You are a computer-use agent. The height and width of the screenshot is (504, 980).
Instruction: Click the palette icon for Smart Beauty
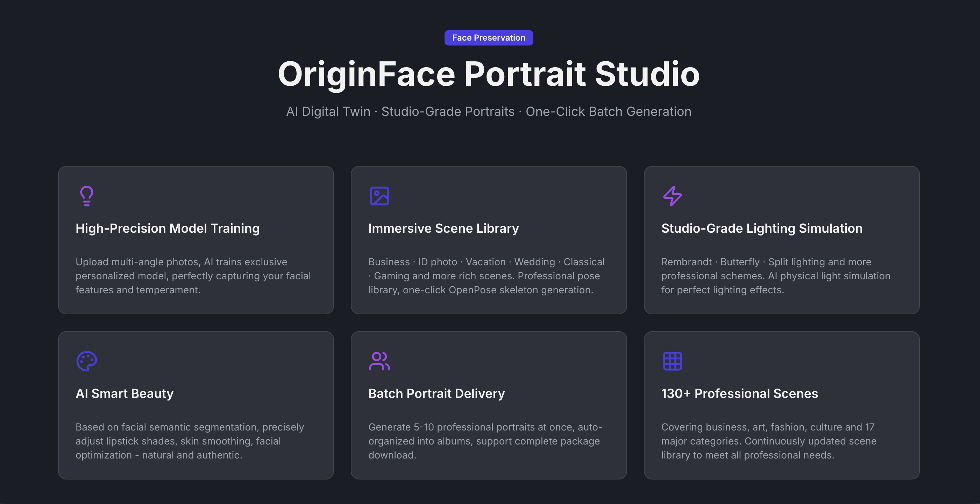tap(86, 361)
